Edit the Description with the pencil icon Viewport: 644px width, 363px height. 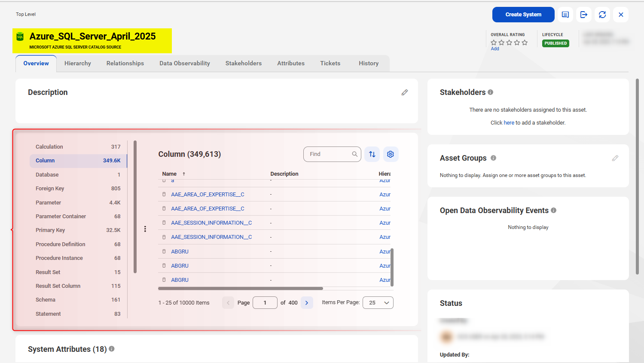pyautogui.click(x=405, y=92)
